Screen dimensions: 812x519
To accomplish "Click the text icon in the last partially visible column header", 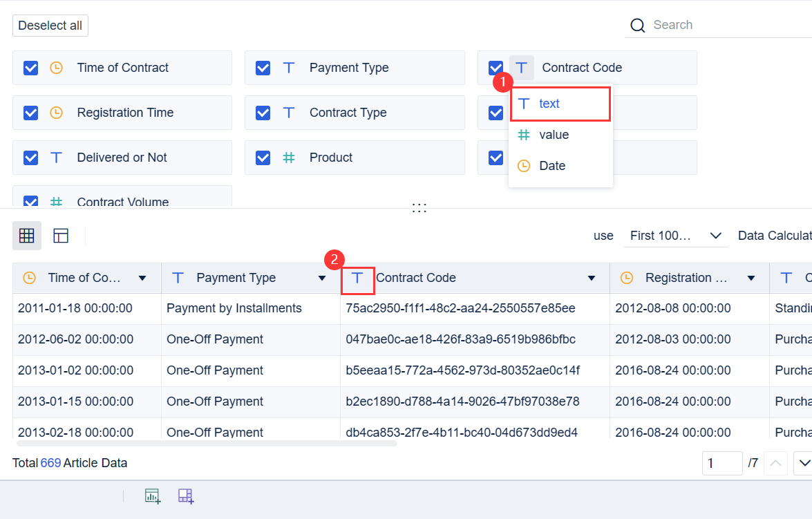I will tap(786, 278).
